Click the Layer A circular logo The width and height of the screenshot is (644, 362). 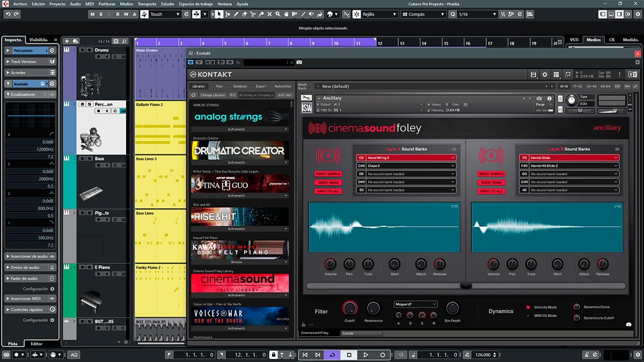(327, 156)
